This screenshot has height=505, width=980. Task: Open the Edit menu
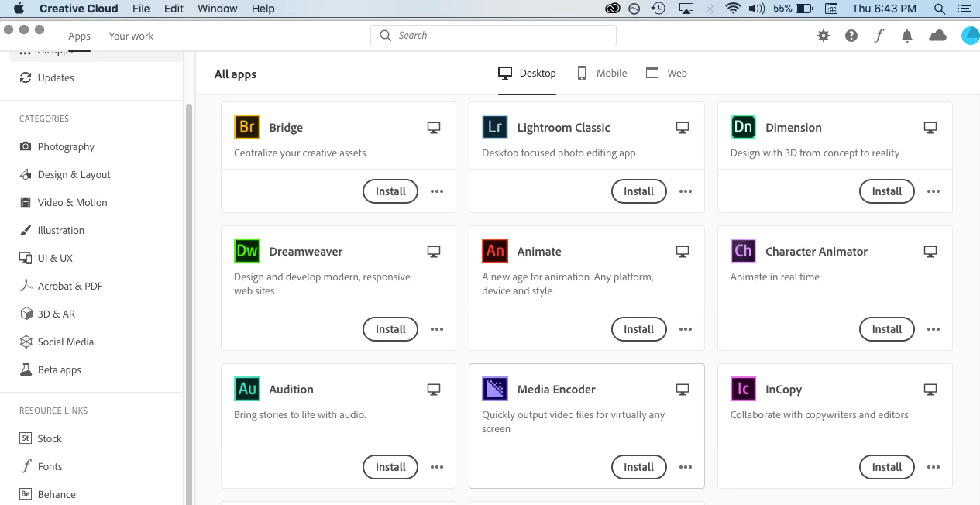coord(174,9)
